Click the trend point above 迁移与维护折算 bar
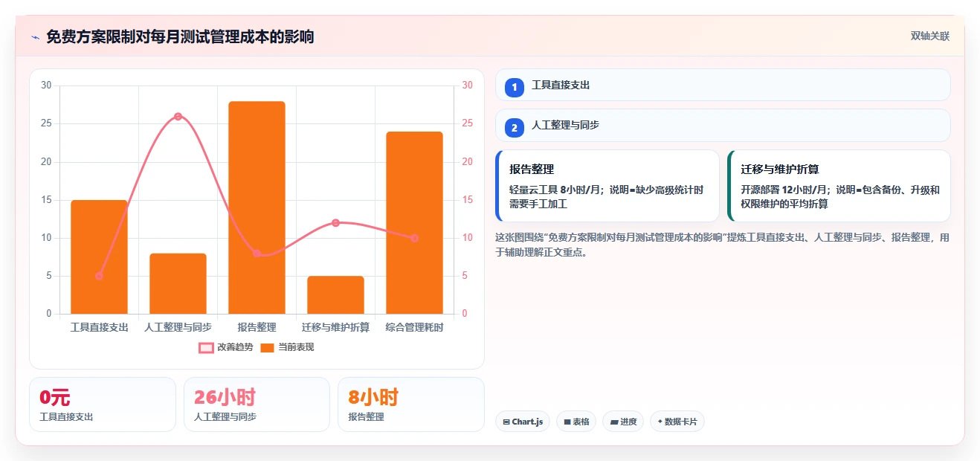Image resolution: width=980 pixels, height=461 pixels. click(x=335, y=223)
